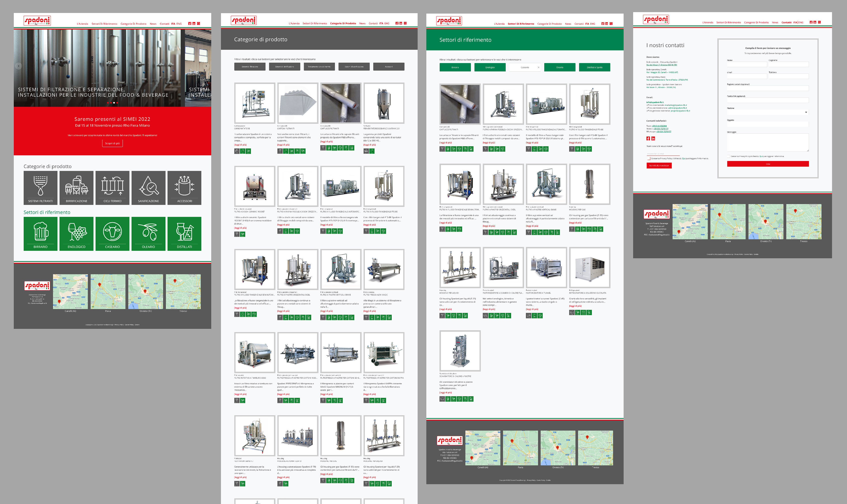This screenshot has width=847, height=504.
Task: Open the marketing@spadoni-fb.it email link
Action: point(675,105)
